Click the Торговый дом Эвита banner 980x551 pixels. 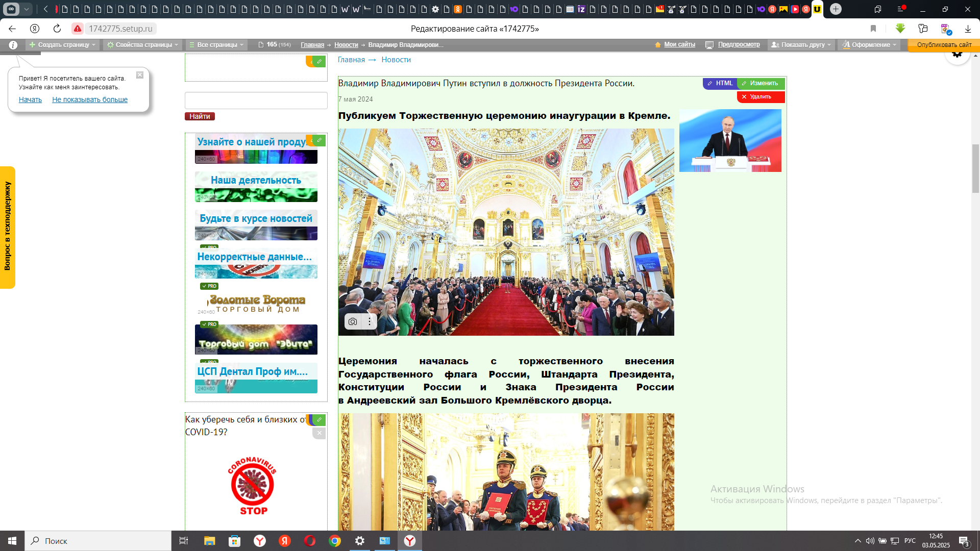point(256,340)
